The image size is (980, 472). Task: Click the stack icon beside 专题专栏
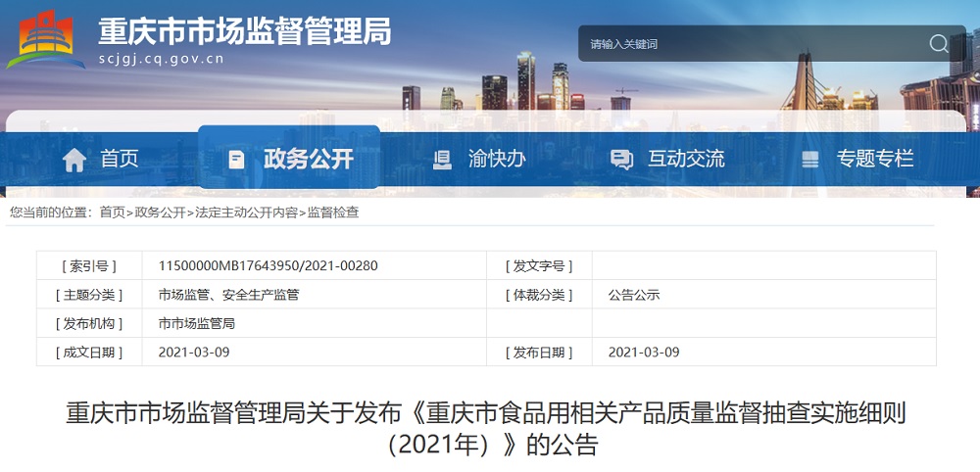click(809, 160)
